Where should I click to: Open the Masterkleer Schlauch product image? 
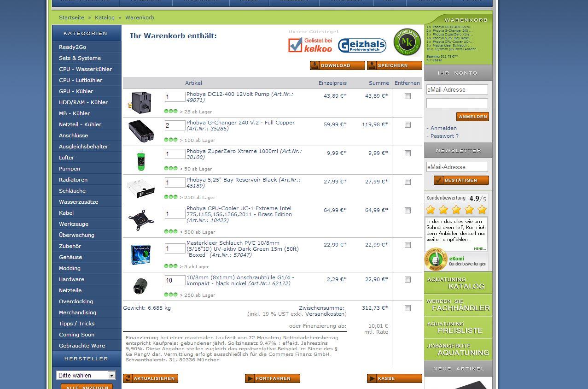tap(141, 254)
